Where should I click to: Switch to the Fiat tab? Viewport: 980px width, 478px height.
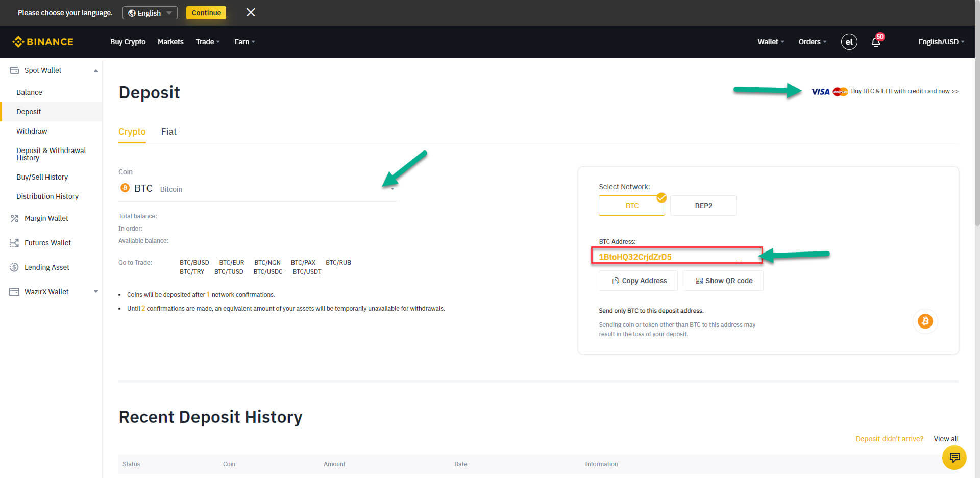[x=169, y=132]
